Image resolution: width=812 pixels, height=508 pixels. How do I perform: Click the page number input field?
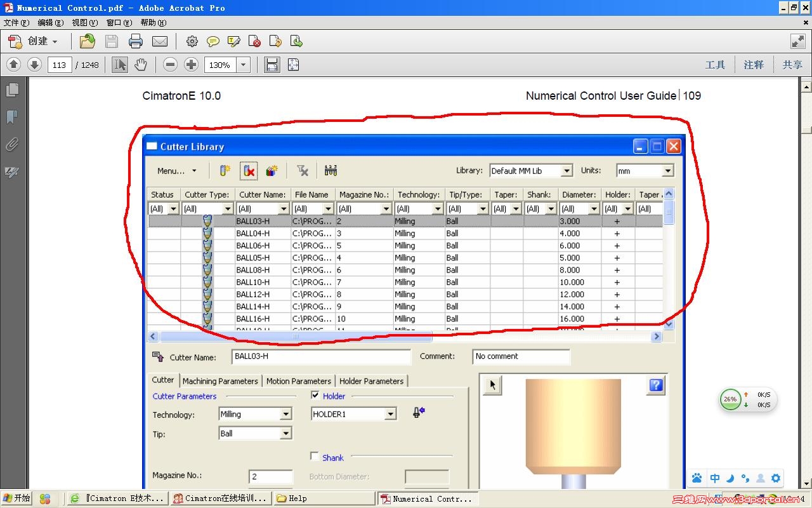click(x=60, y=65)
